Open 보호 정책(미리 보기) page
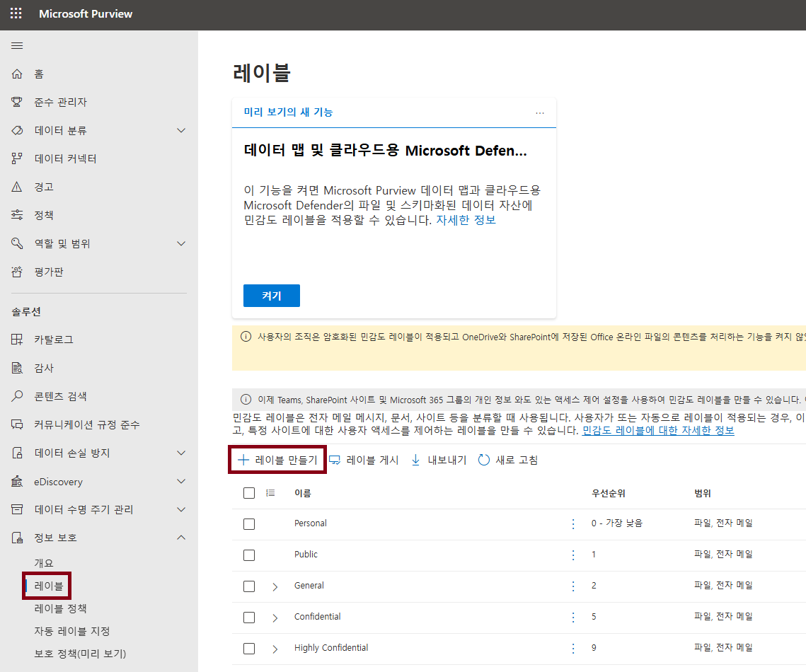This screenshot has height=672, width=806. (x=80, y=654)
